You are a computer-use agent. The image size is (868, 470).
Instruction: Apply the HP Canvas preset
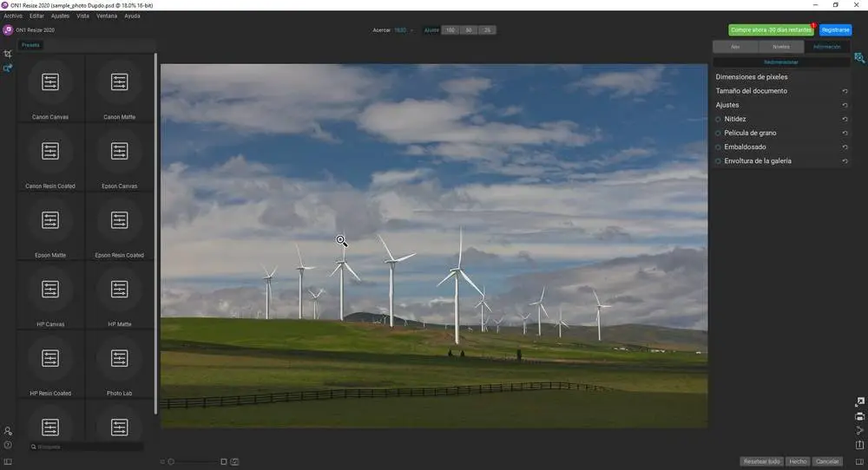(x=50, y=296)
